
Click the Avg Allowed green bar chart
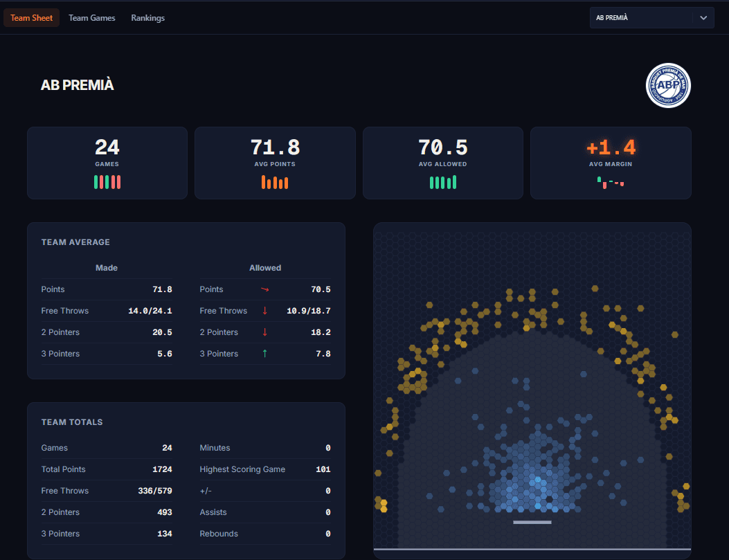click(x=442, y=182)
